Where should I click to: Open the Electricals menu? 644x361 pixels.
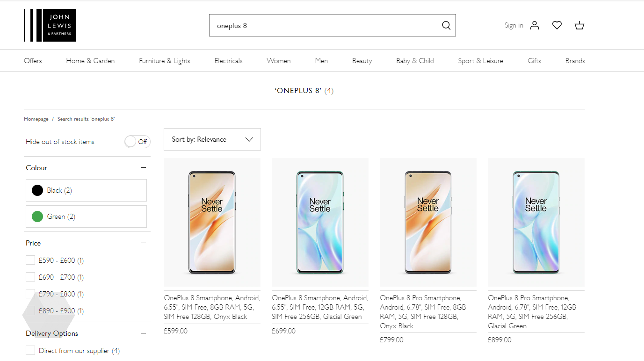(x=228, y=60)
